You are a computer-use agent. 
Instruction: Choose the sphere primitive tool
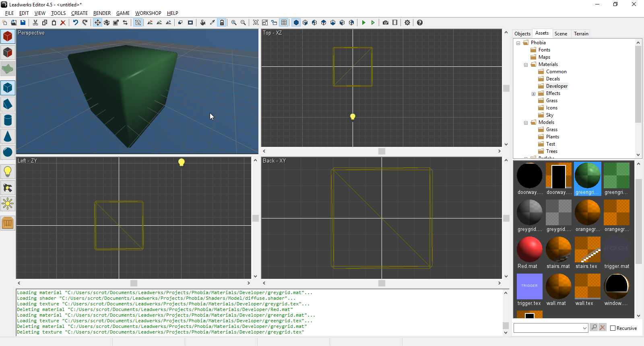tap(8, 152)
